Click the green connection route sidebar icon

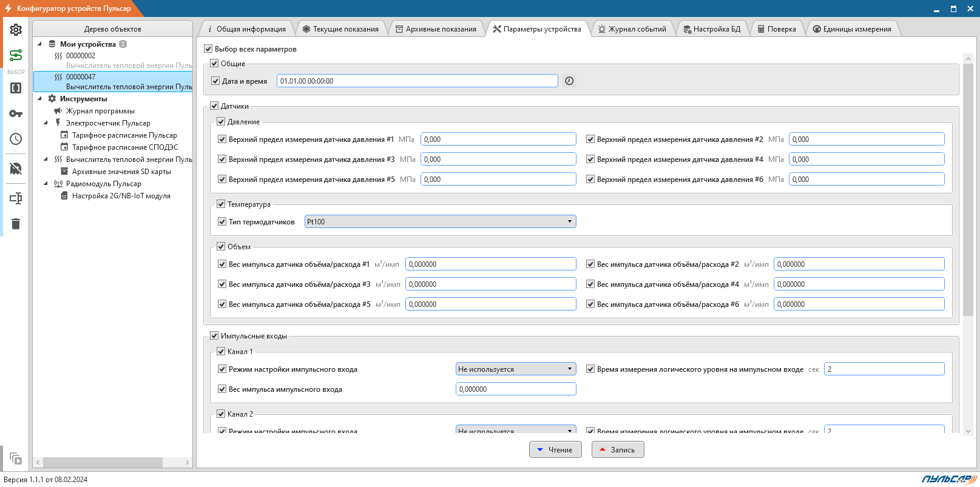(x=16, y=55)
